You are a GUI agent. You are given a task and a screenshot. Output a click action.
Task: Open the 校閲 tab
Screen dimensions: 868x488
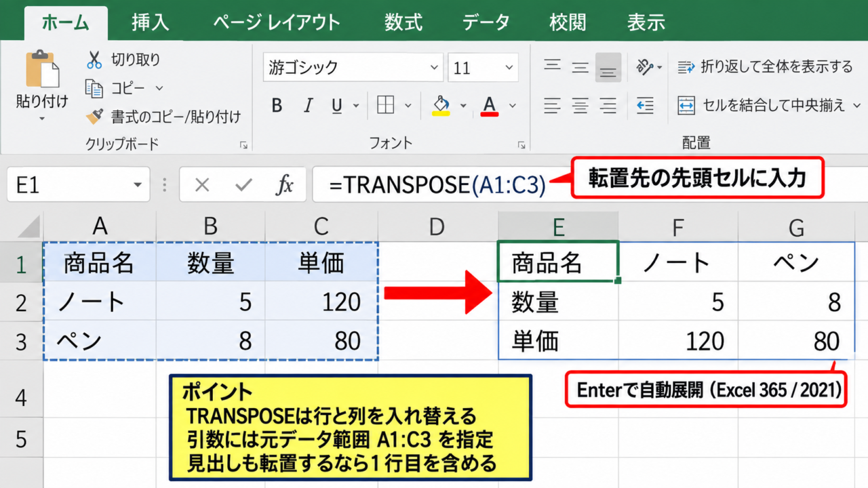(x=568, y=22)
